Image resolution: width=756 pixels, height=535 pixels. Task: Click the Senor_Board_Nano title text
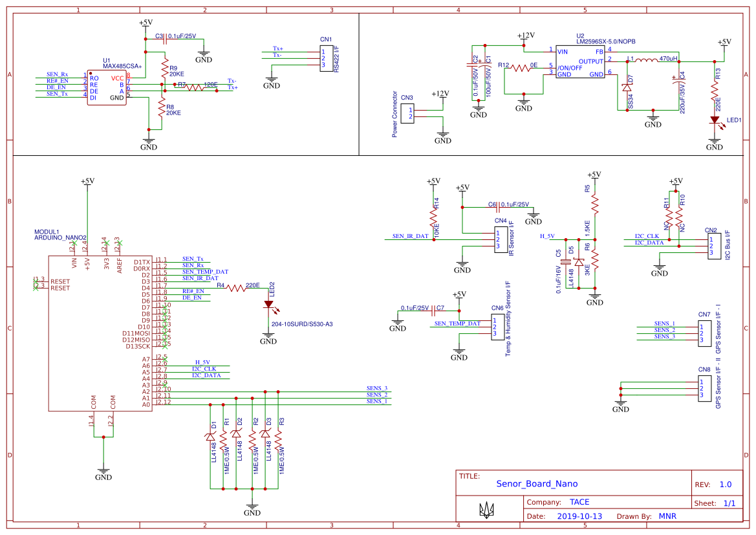[x=538, y=484]
